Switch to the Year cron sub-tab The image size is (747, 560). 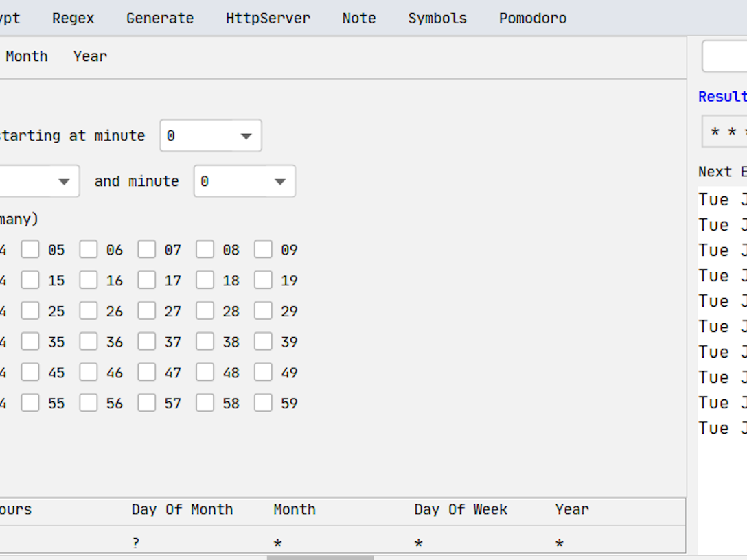point(90,57)
